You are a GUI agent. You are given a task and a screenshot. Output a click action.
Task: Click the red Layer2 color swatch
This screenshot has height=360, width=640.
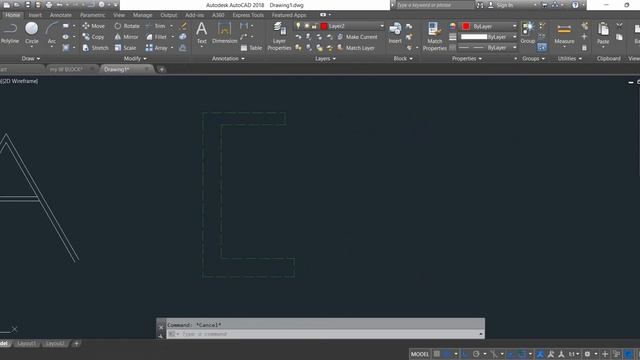point(324,26)
